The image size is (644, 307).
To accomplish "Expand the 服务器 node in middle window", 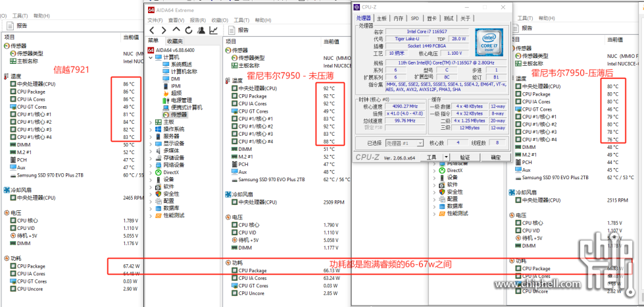I will coord(151,136).
